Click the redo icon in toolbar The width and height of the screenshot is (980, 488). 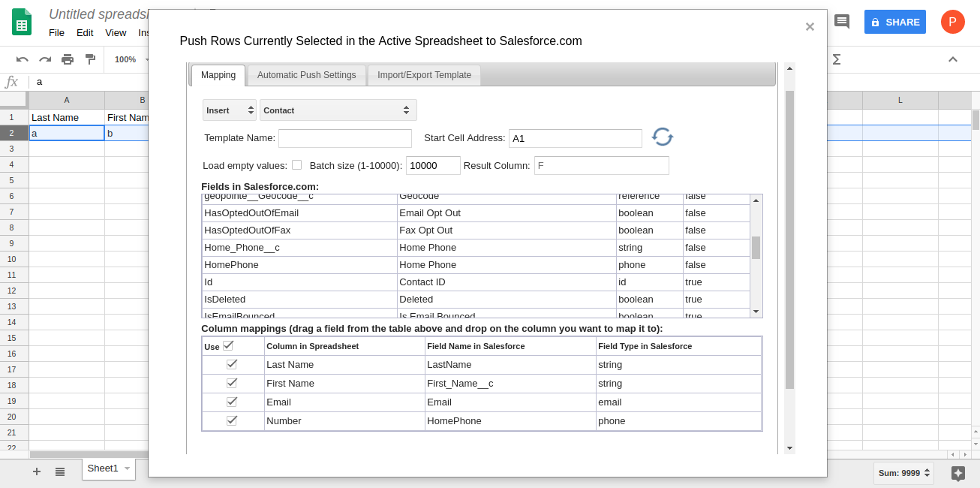(45, 59)
